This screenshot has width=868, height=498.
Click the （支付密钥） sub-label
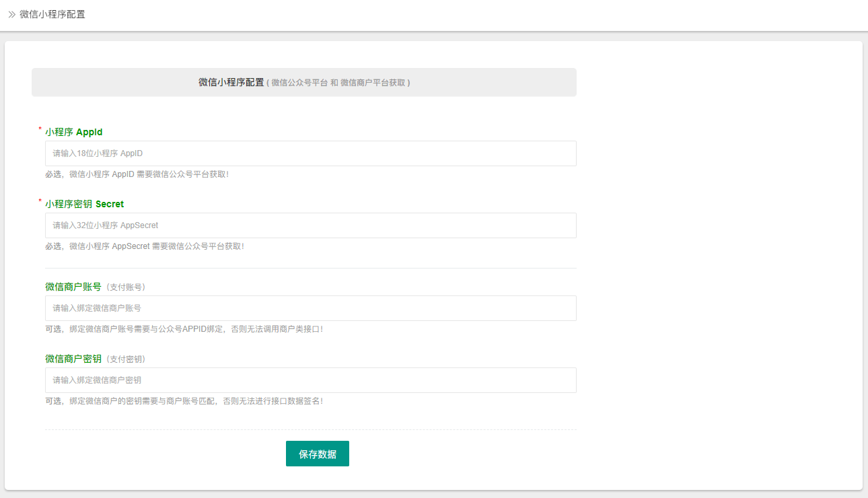(x=125, y=359)
